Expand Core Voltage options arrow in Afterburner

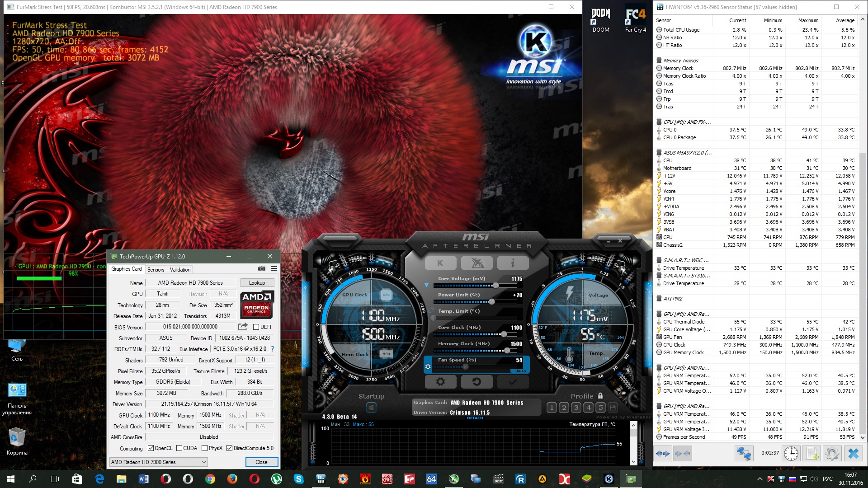tap(426, 285)
